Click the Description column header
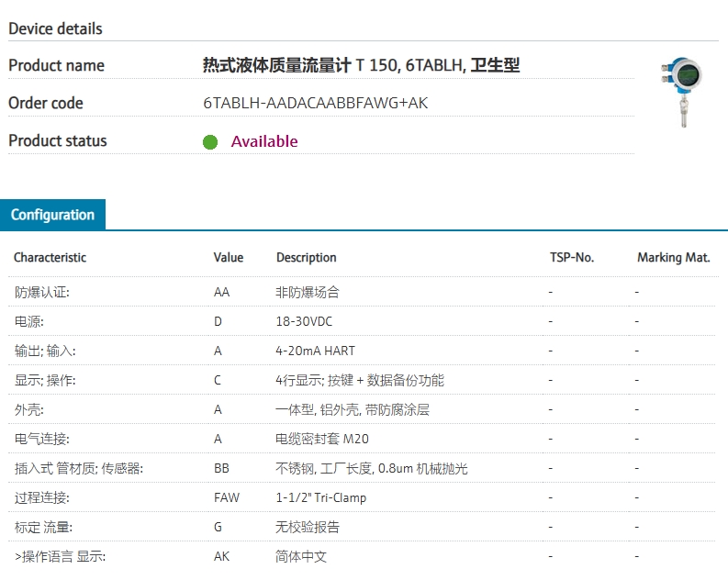The height and width of the screenshot is (580, 728). click(307, 258)
